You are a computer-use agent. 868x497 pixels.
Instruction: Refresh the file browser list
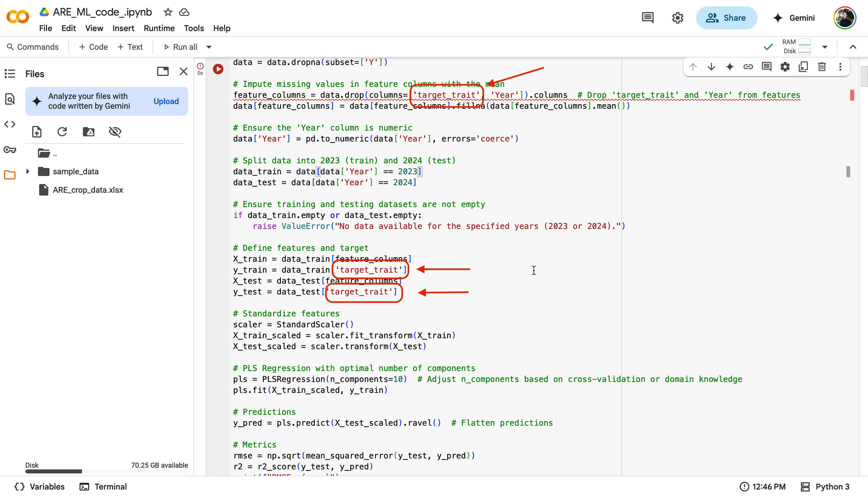(62, 132)
